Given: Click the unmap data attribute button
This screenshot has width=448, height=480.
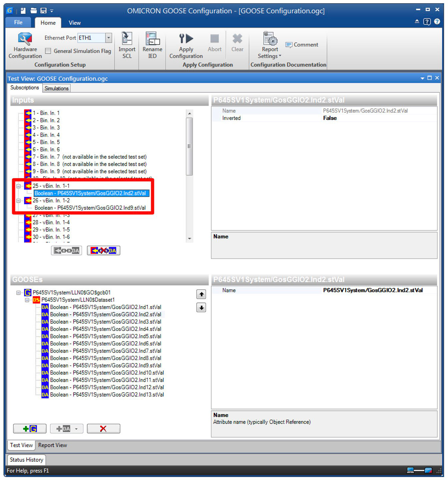Looking at the screenshot, I should (104, 250).
